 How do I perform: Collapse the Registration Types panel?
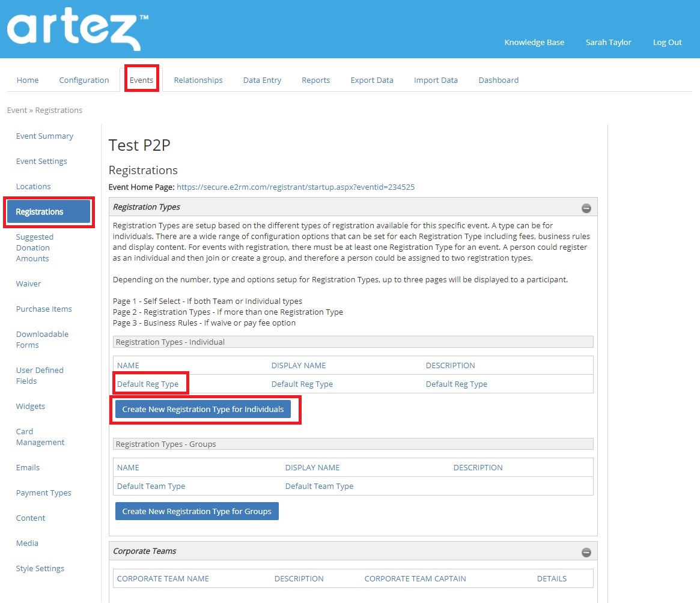click(x=586, y=208)
